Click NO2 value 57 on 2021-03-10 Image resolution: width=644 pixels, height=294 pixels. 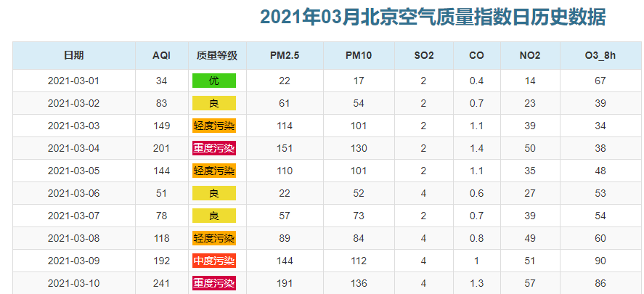[530, 284]
